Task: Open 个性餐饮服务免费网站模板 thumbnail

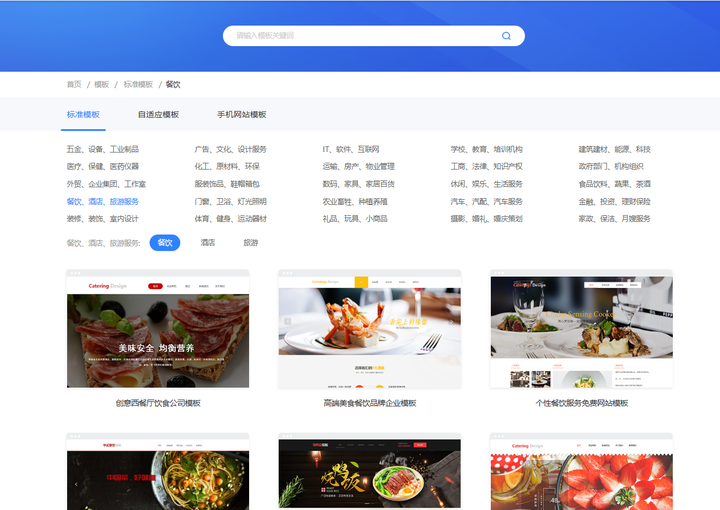Action: [x=581, y=329]
